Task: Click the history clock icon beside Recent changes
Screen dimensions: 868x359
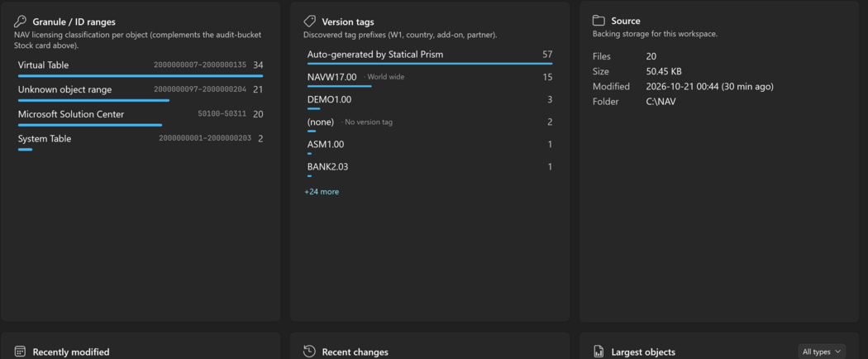Action: [x=309, y=352]
